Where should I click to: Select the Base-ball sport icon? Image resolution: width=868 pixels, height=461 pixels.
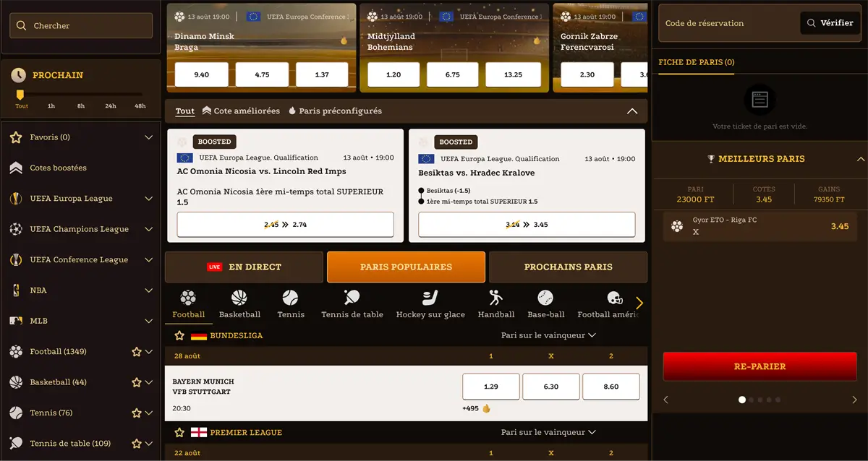(545, 298)
